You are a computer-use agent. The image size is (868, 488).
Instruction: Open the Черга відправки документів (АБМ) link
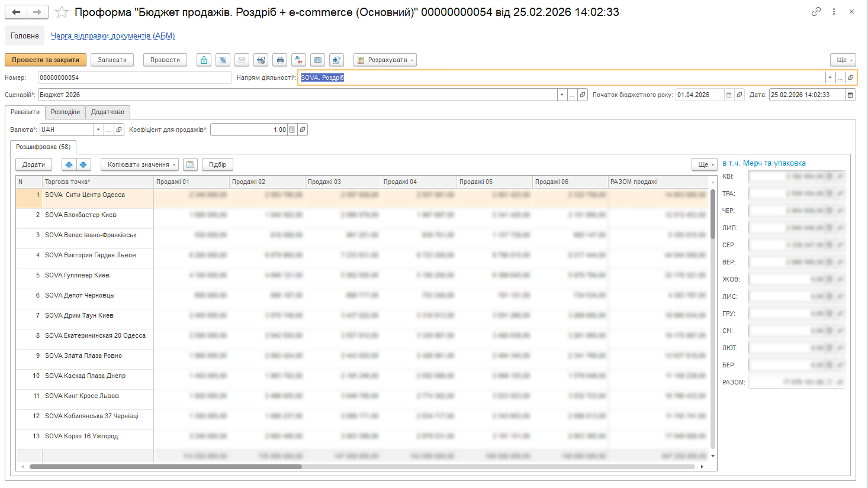[112, 35]
